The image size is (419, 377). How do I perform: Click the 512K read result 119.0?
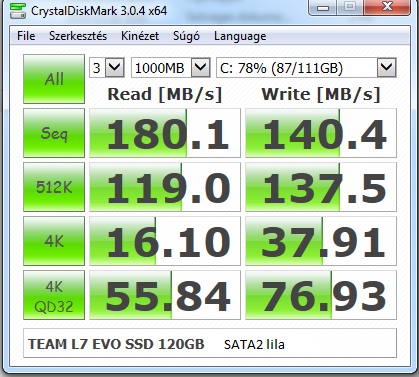(x=165, y=187)
